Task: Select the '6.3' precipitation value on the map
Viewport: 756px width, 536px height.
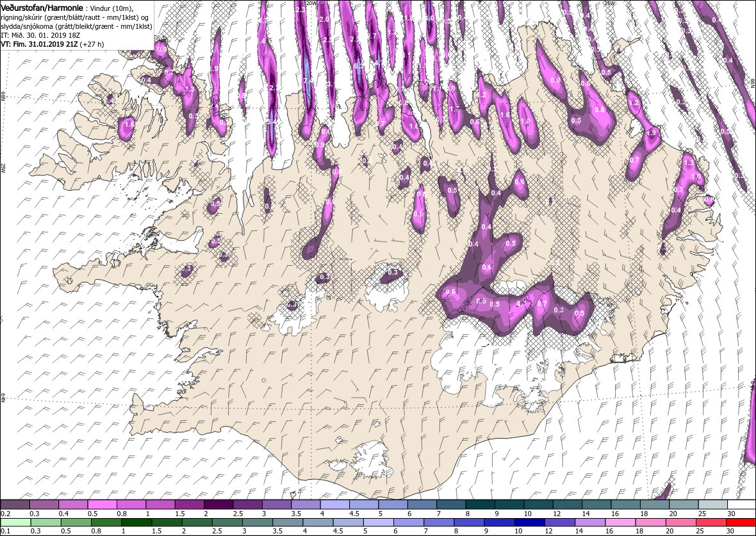Action: click(x=359, y=66)
